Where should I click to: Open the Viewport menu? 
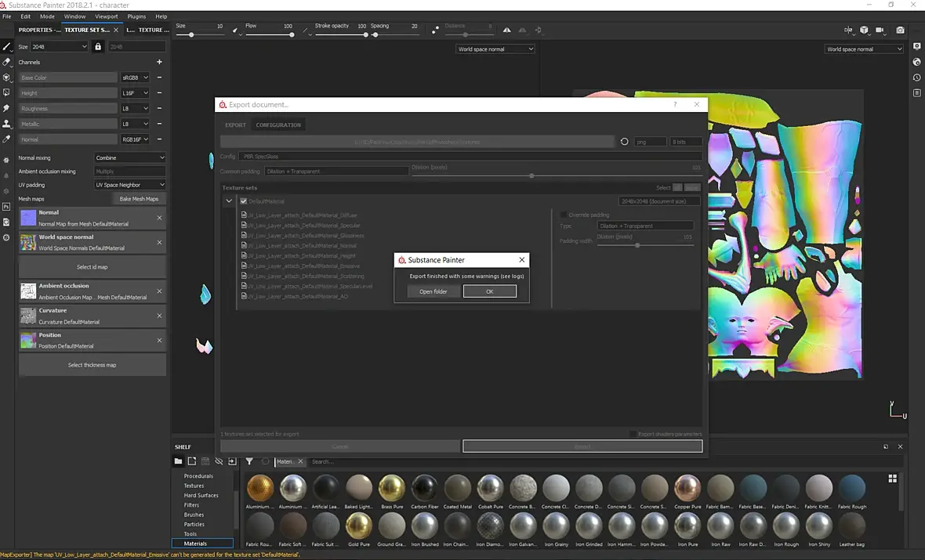tap(106, 16)
